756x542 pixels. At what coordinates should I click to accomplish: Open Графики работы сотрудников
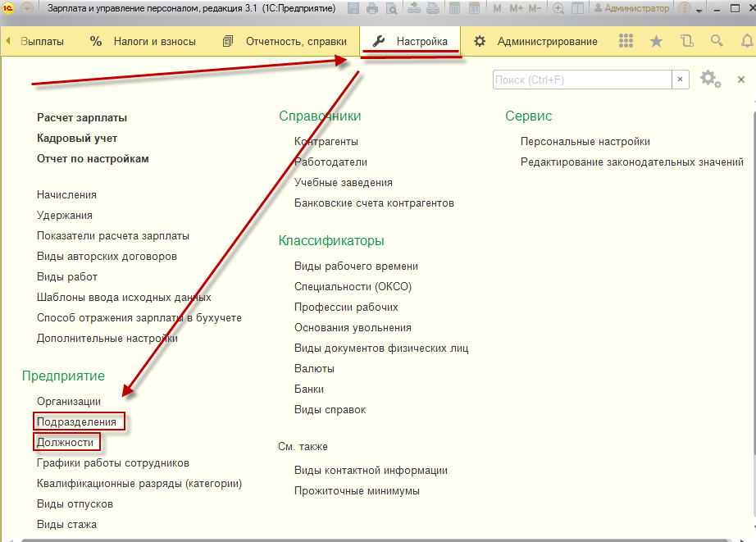113,463
